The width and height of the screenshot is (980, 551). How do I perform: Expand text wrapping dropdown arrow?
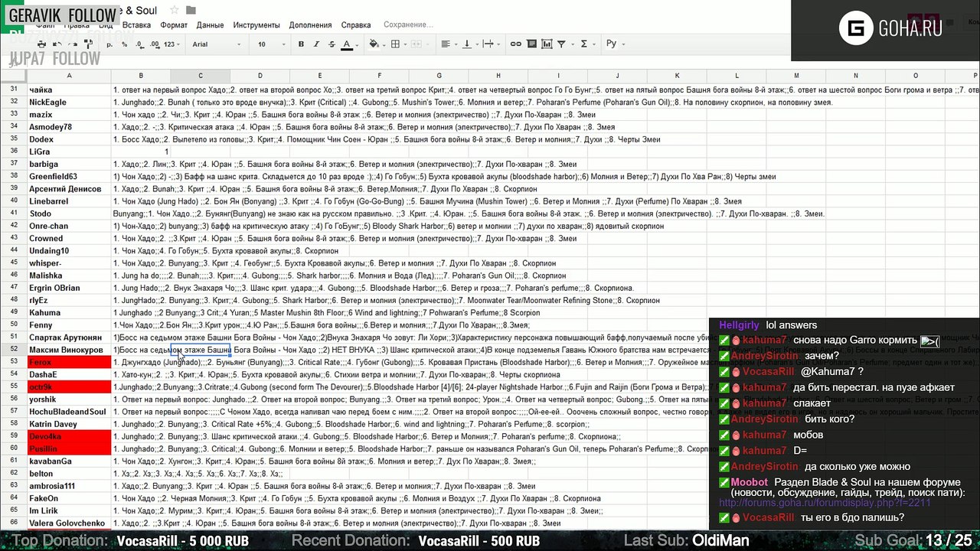498,44
